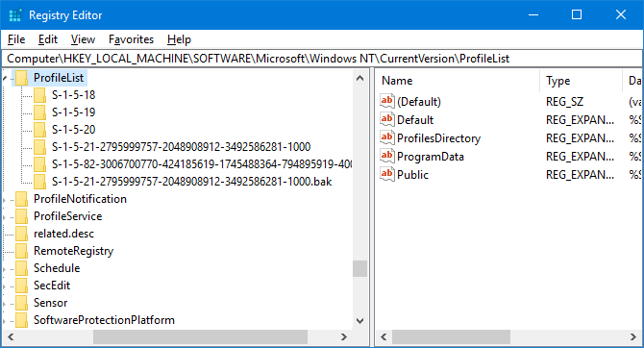This screenshot has height=348, width=644.
Task: Open the Favorites menu
Action: point(131,39)
